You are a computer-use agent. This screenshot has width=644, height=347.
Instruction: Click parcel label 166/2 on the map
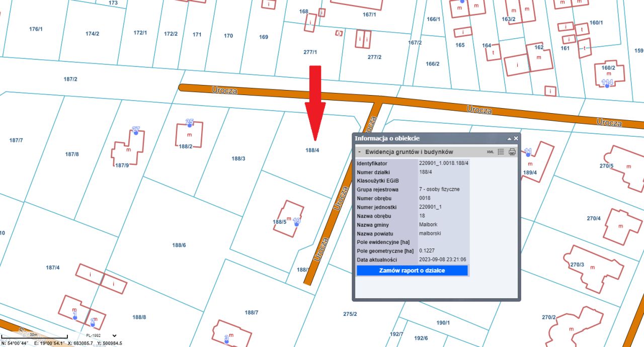click(433, 64)
